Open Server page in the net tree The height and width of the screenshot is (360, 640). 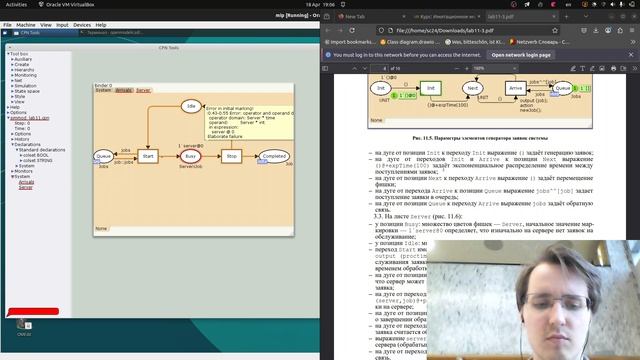25,187
